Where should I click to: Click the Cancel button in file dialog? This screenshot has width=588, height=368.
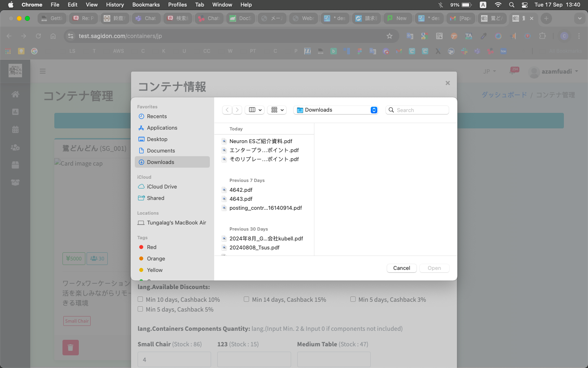pos(401,268)
